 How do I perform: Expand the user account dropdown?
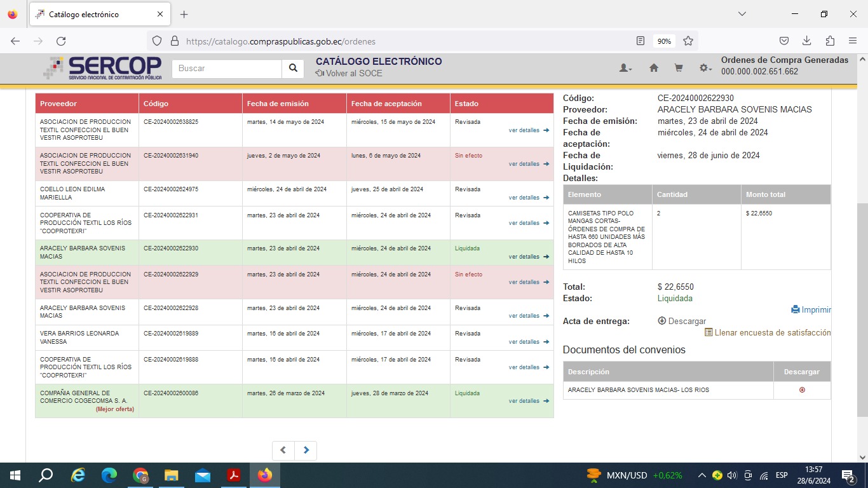625,69
